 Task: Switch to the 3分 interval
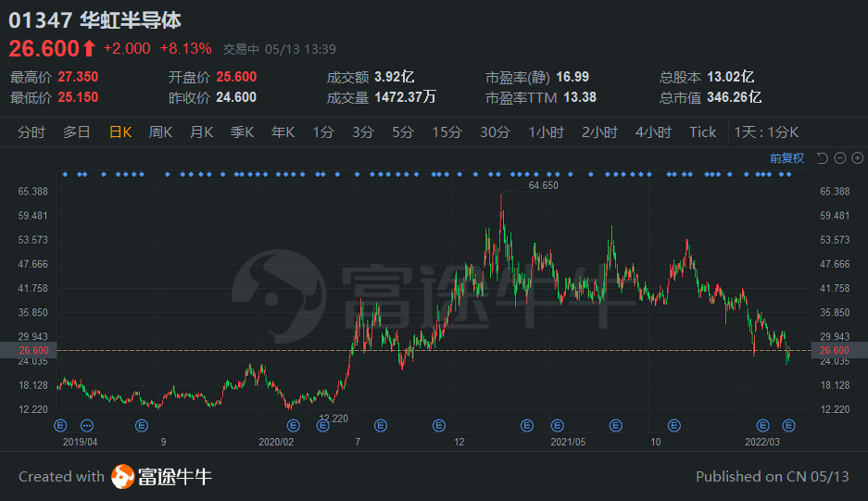(x=363, y=132)
